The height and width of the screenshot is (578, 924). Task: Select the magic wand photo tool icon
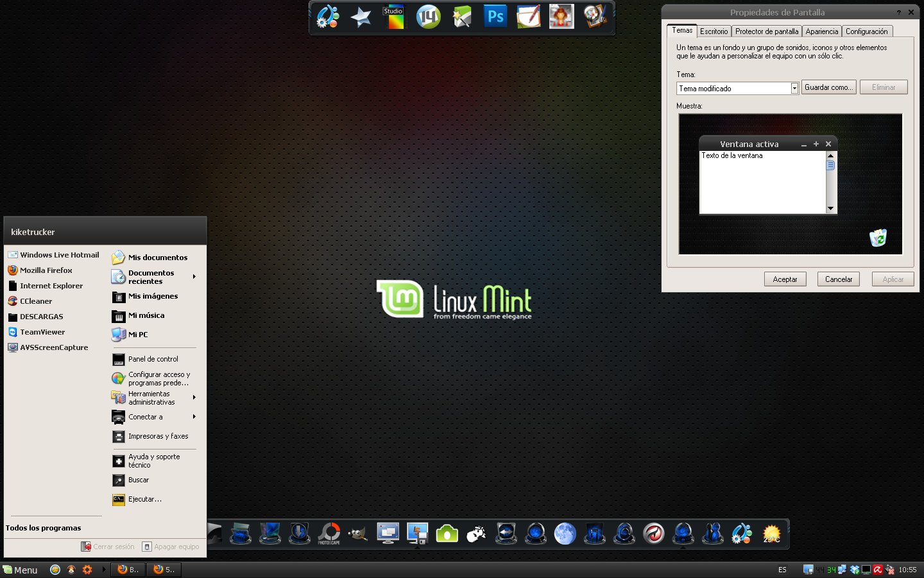coord(461,17)
